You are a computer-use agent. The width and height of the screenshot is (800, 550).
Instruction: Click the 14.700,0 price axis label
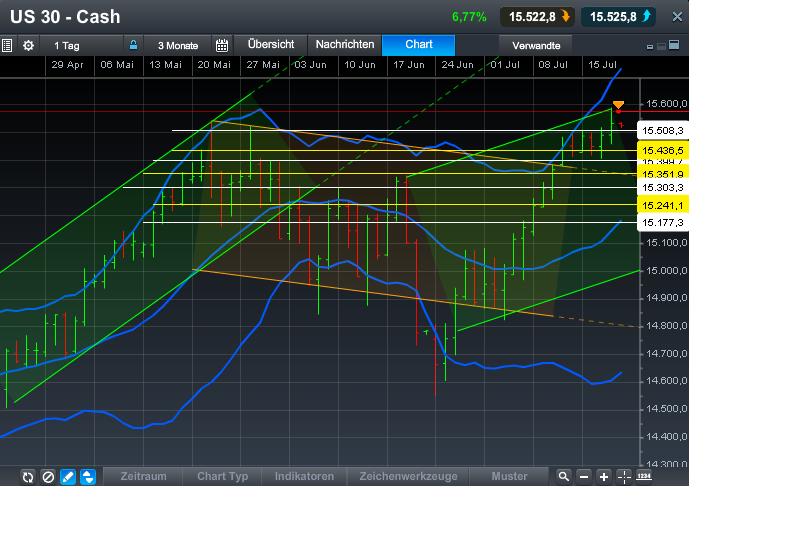pos(666,354)
